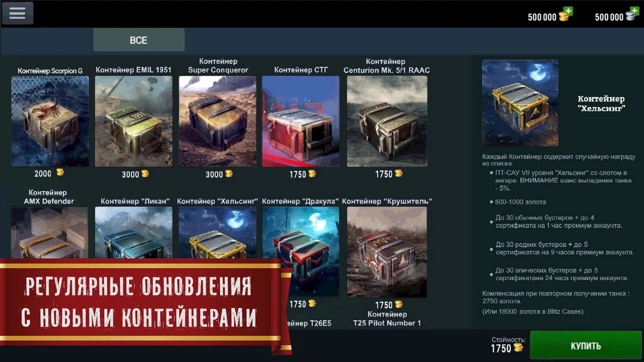The image size is (644, 362).
Task: Select the Контейнер "Ликан" crate
Action: pos(134,233)
